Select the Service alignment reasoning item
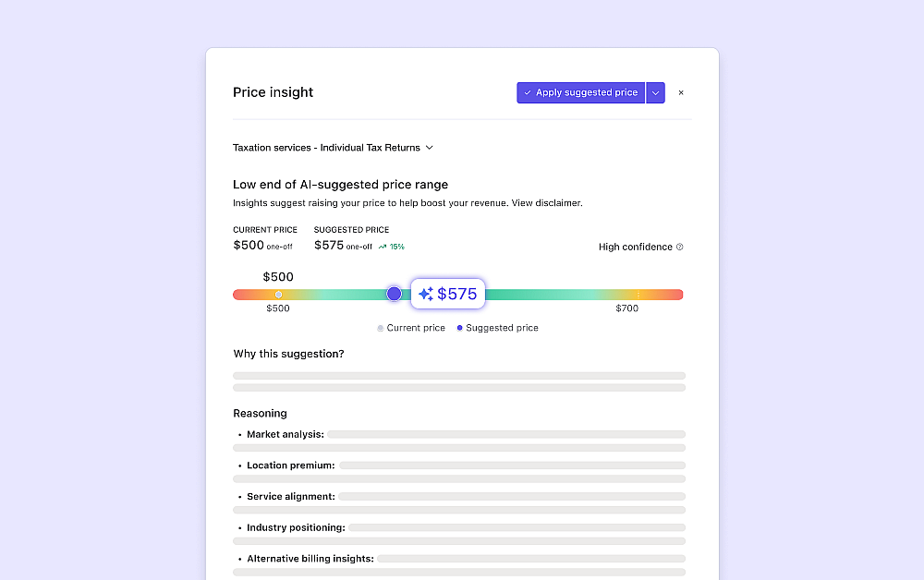The width and height of the screenshot is (924, 580). (x=291, y=497)
